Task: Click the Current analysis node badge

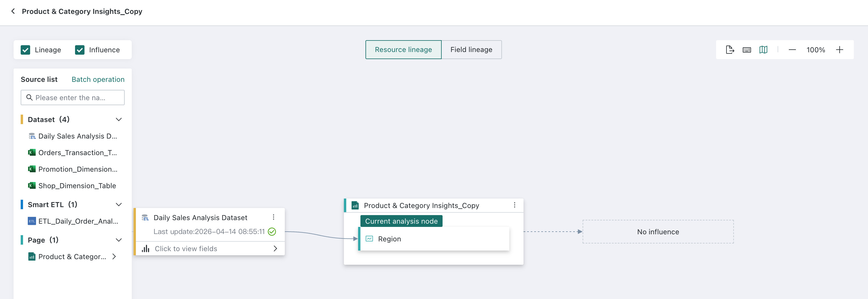Action: click(x=401, y=221)
